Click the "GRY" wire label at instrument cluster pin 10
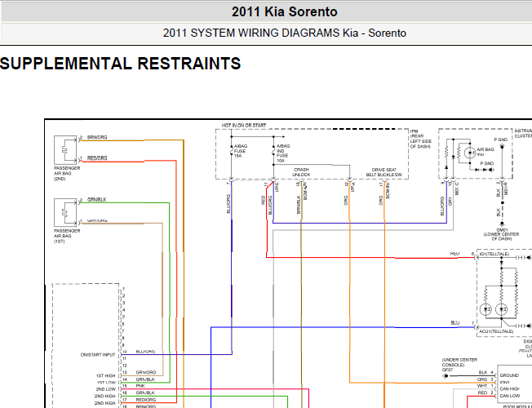 pyautogui.click(x=450, y=202)
